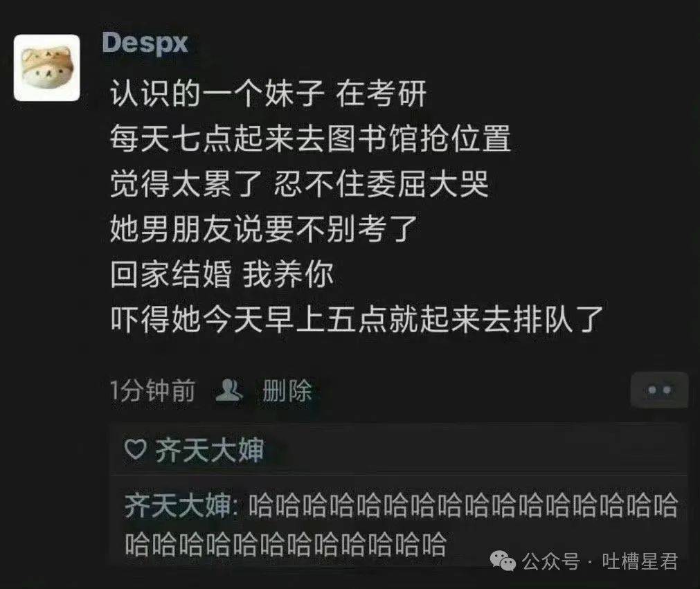This screenshot has height=589, width=700.
Task: Tap the line 每天七点起来去图书馆抢位置
Action: [x=310, y=138]
